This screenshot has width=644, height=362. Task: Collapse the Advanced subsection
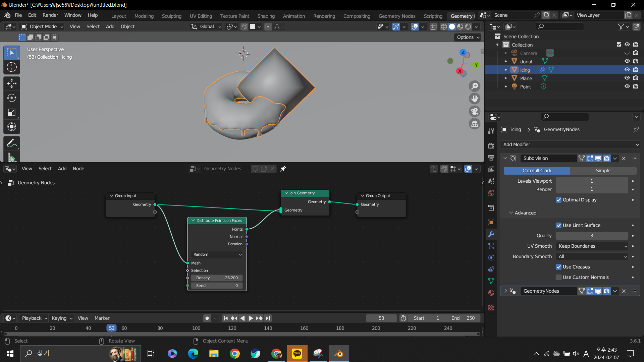pos(511,213)
